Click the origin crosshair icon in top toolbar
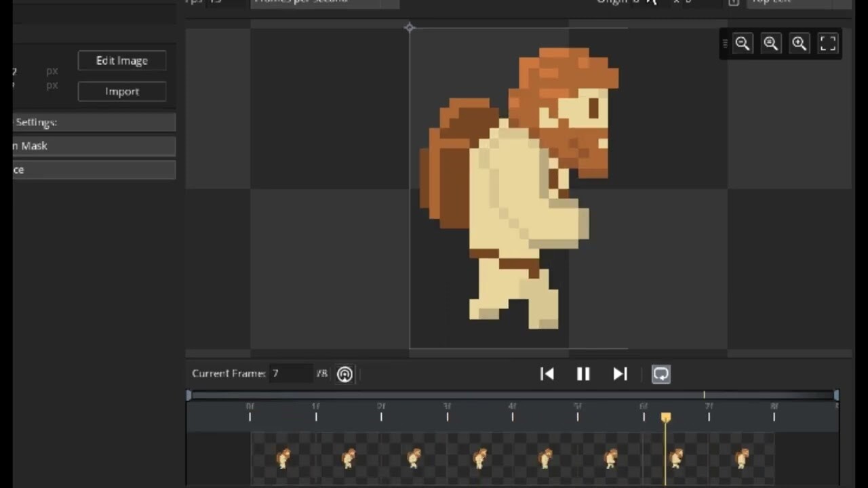The width and height of the screenshot is (868, 488). tap(650, 3)
